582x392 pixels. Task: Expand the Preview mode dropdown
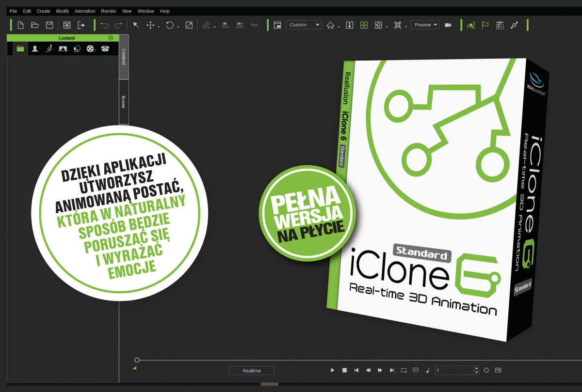[x=425, y=25]
